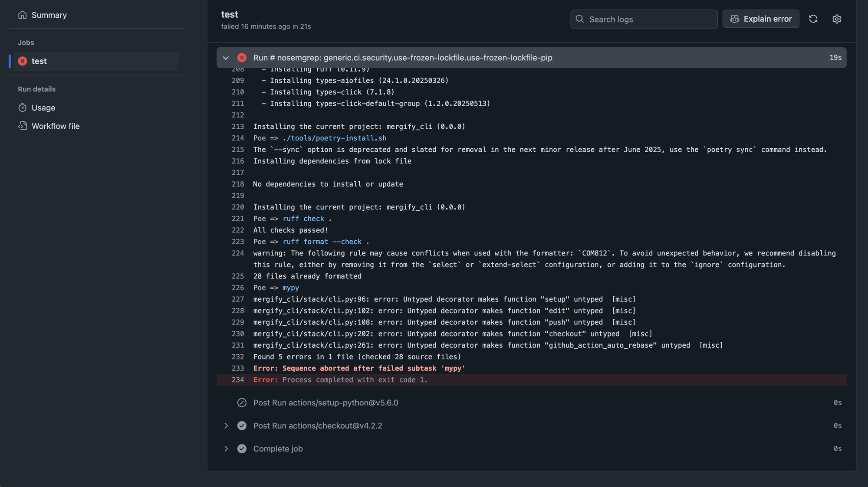Open the log settings gear icon

[x=836, y=19]
